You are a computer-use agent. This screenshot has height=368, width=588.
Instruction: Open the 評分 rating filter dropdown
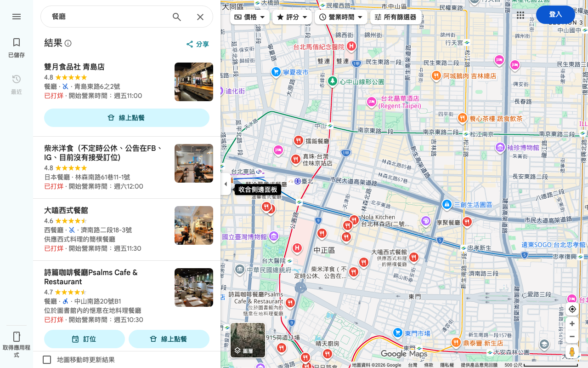[x=292, y=17]
